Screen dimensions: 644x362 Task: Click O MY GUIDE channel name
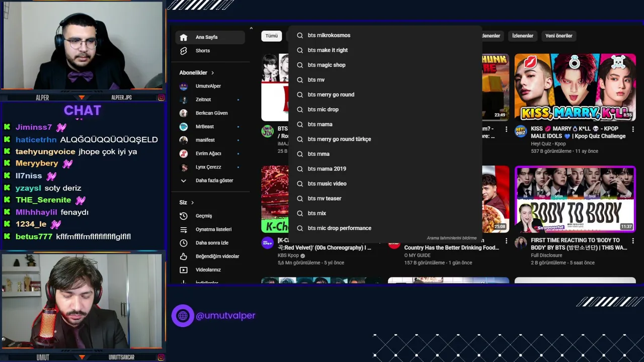(418, 255)
